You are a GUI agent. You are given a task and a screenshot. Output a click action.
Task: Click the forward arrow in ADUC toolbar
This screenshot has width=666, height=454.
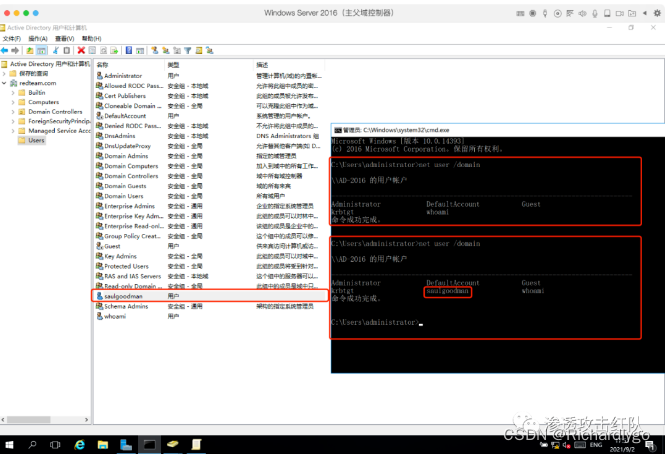(x=15, y=51)
